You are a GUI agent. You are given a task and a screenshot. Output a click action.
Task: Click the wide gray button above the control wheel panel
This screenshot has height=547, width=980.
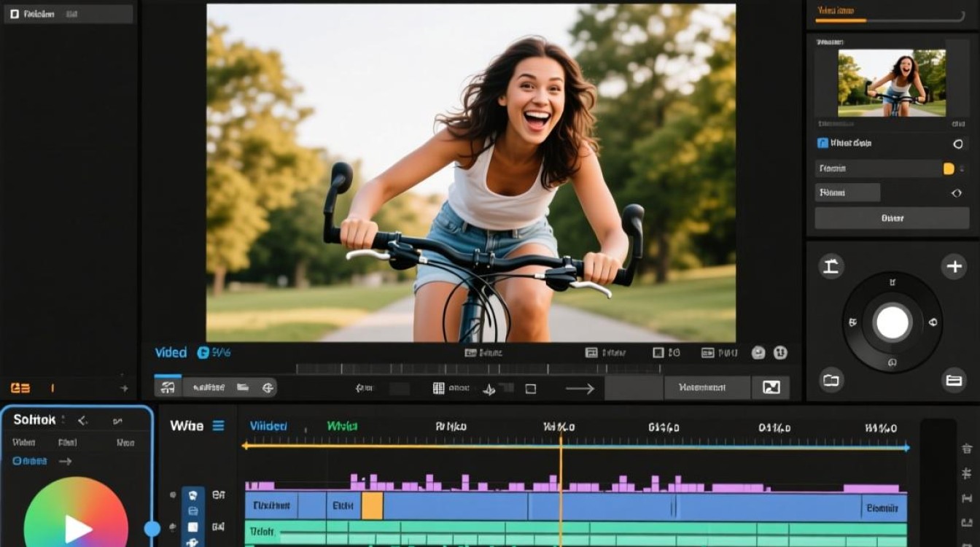pyautogui.click(x=892, y=218)
